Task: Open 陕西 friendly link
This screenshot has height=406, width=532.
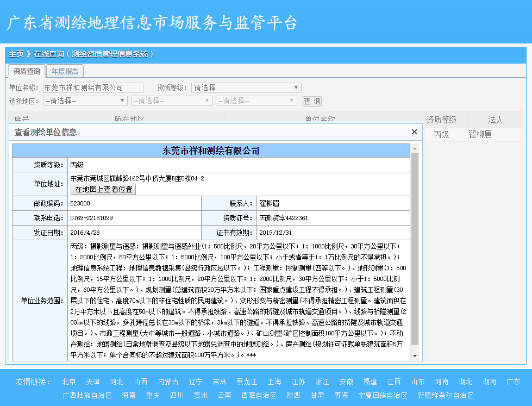Action: point(293,395)
